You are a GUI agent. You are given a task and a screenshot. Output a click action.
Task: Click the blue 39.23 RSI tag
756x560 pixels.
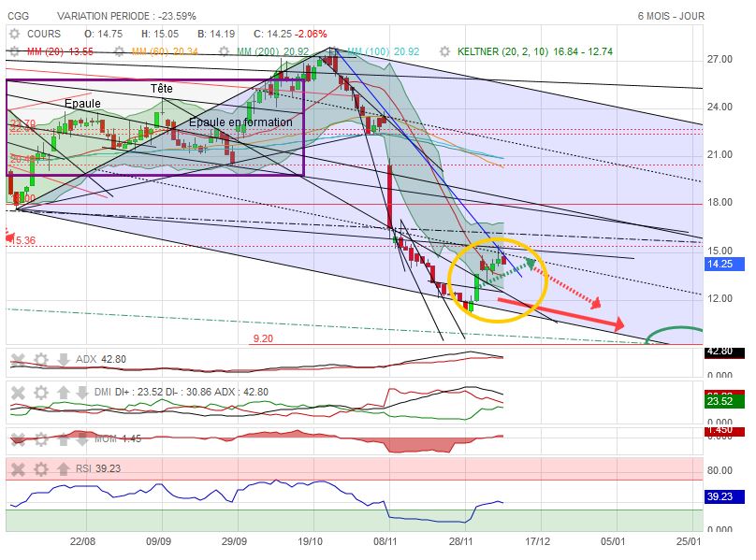[724, 496]
